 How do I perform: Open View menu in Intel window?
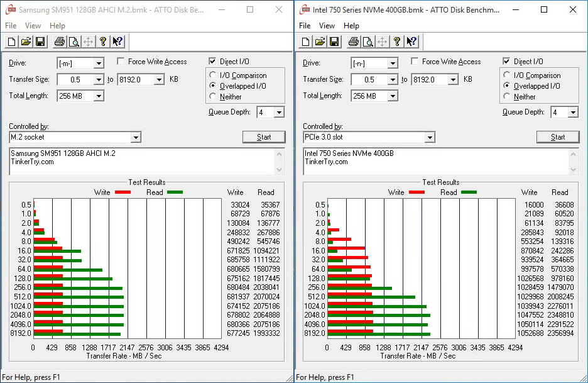coord(327,26)
